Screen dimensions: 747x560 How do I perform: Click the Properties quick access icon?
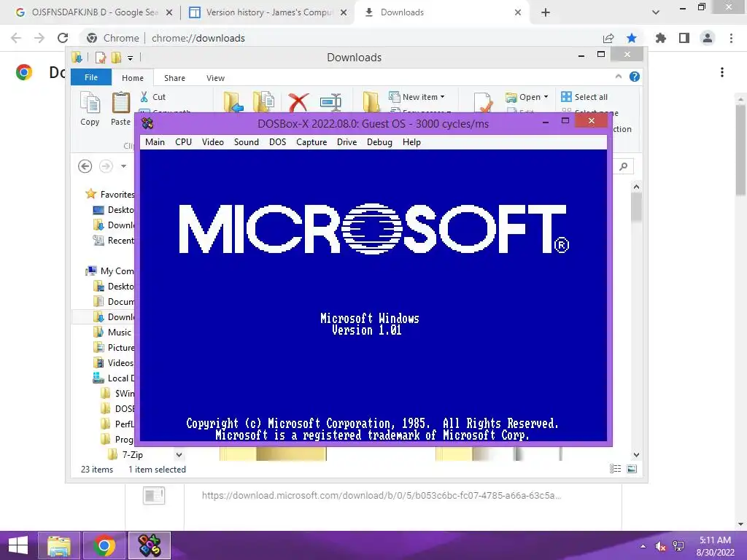(101, 58)
